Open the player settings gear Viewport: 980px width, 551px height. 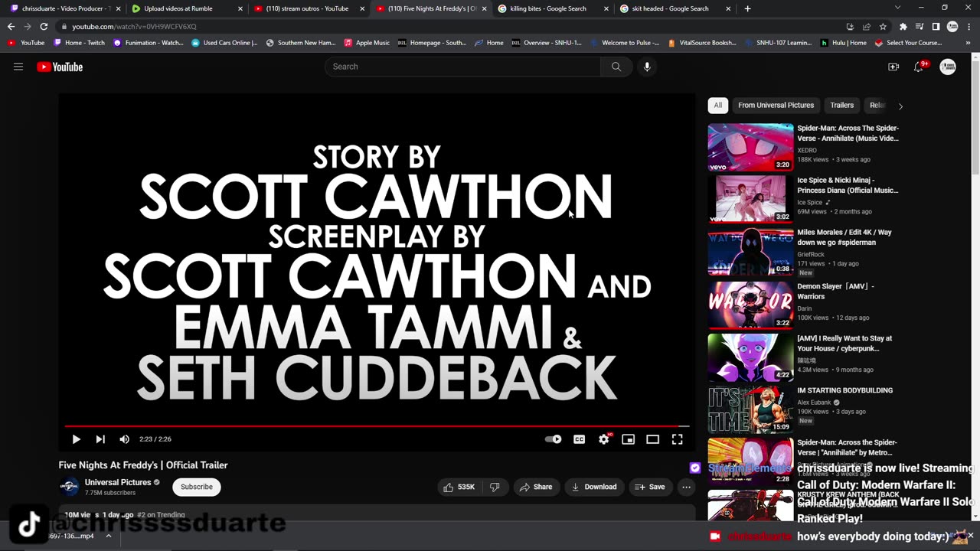point(604,439)
